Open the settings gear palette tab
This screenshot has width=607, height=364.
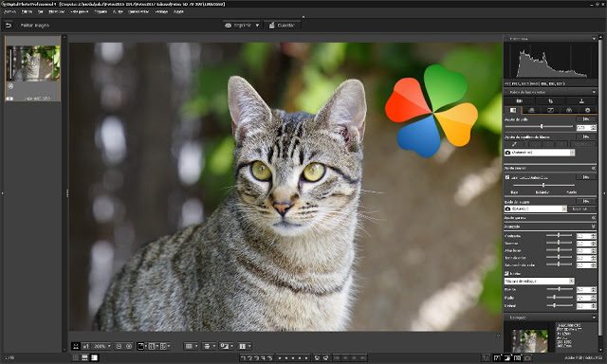tap(587, 110)
